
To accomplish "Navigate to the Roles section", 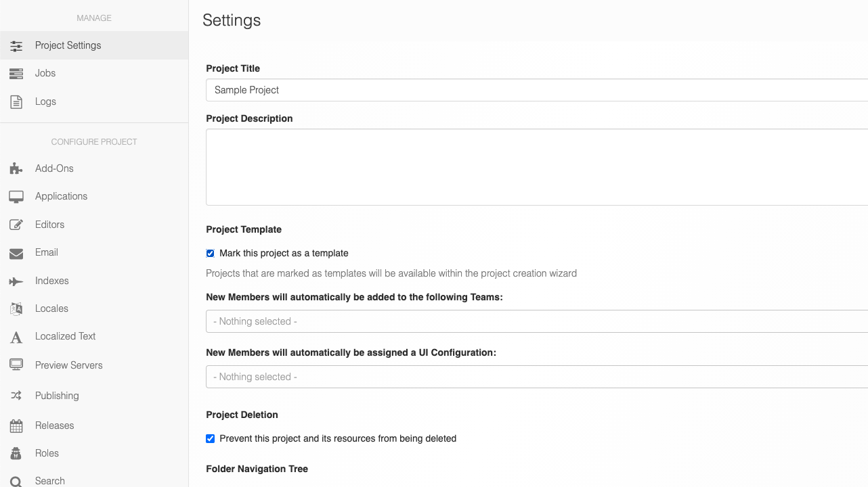I will pyautogui.click(x=47, y=453).
